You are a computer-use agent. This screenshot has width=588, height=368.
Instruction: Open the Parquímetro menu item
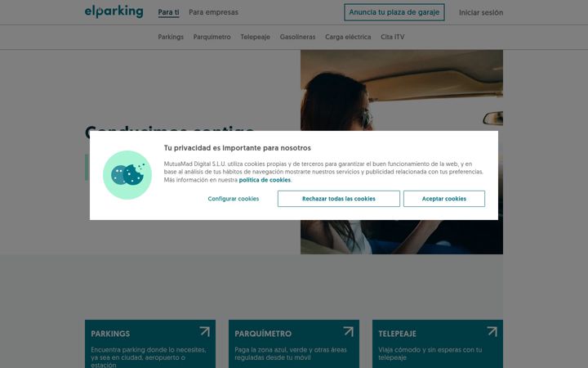click(x=212, y=37)
